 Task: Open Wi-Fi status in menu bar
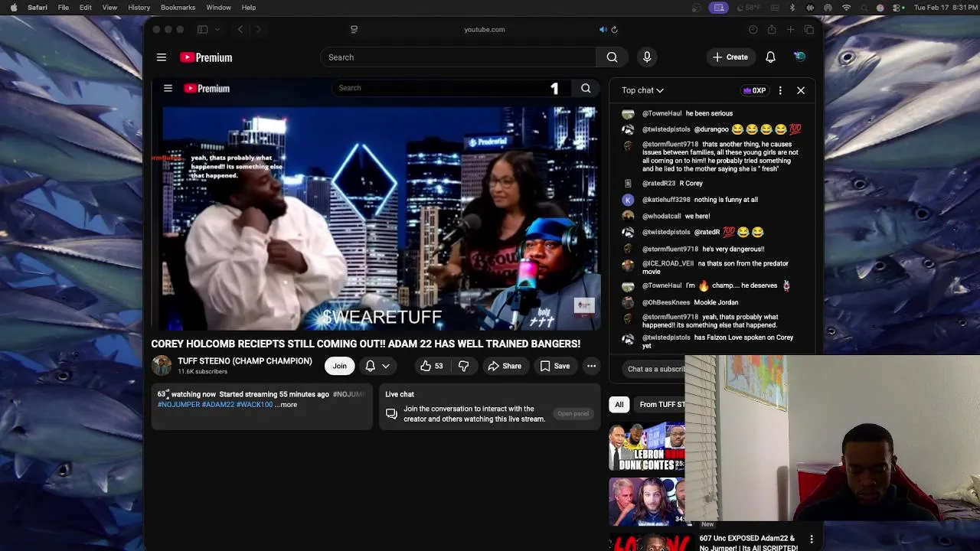(x=846, y=8)
